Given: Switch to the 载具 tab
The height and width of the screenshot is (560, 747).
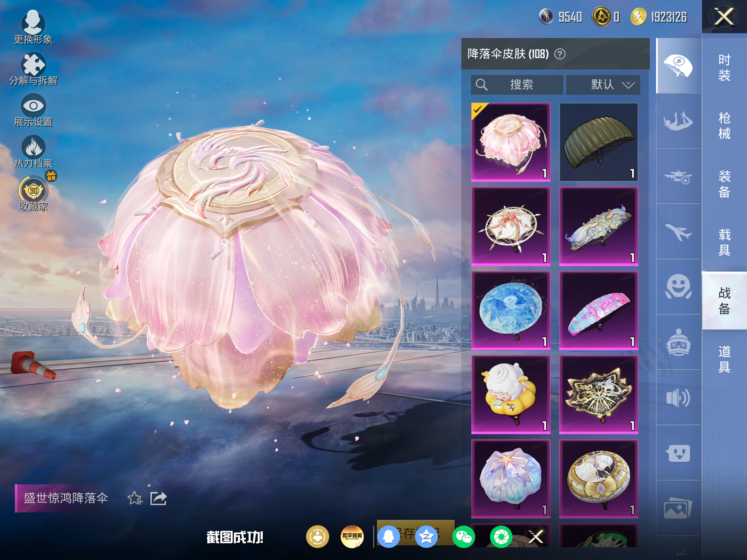Looking at the screenshot, I should click(x=724, y=242).
